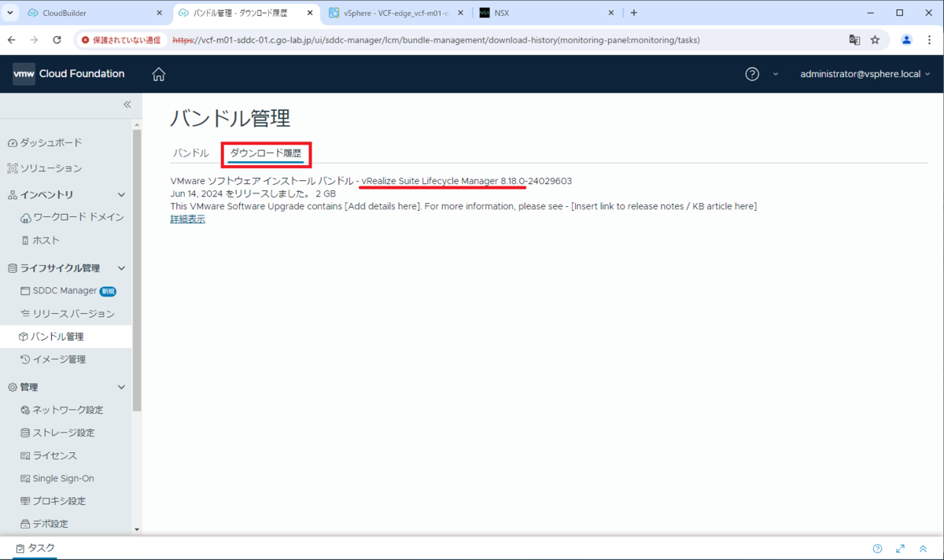Open browser tab search dropdown
This screenshot has height=560, width=944.
pyautogui.click(x=9, y=13)
